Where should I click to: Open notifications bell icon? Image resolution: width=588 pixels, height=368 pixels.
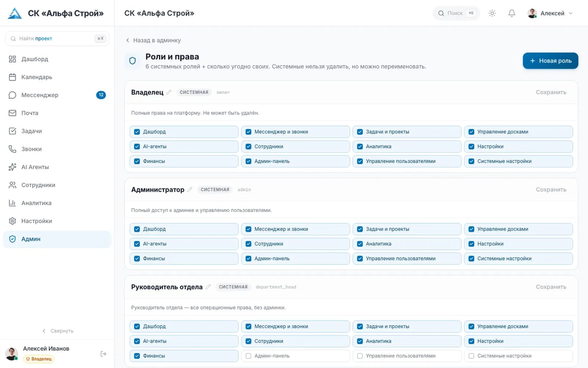click(512, 13)
